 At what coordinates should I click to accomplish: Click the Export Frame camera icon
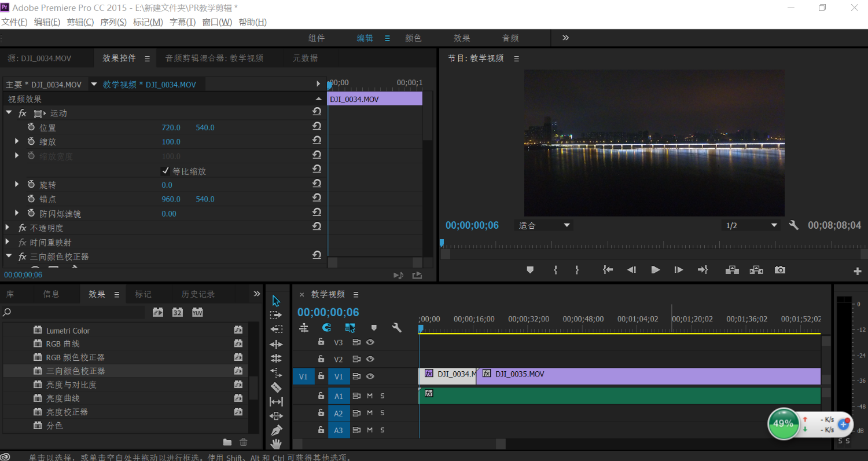click(780, 270)
